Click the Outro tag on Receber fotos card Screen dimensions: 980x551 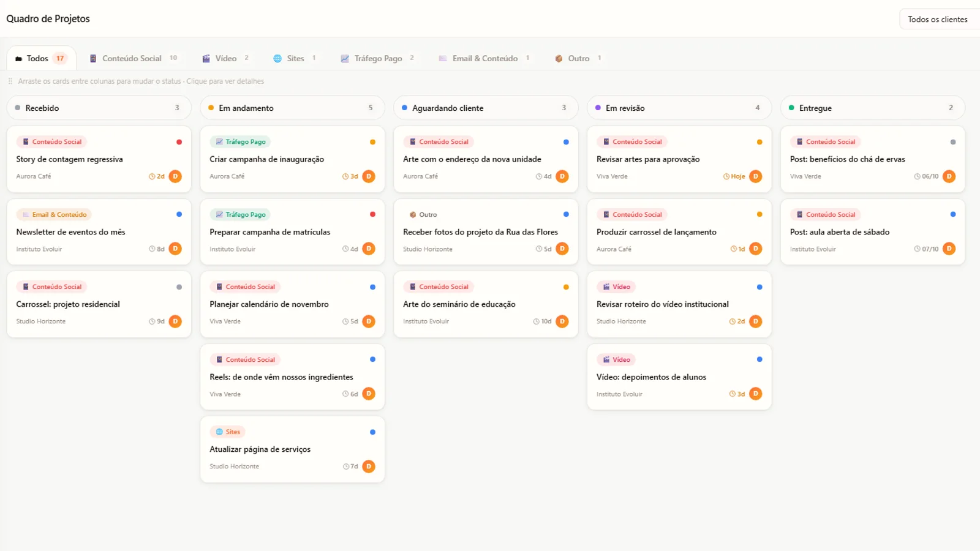423,214
